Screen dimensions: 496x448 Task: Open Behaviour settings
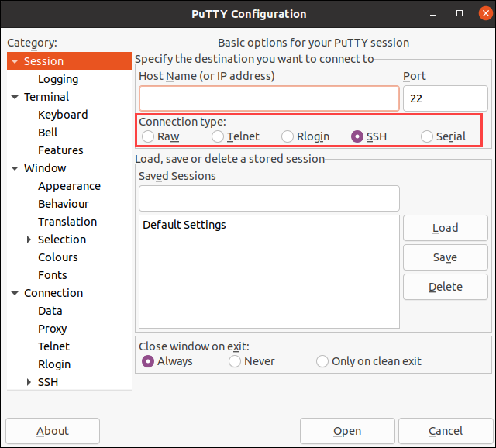pos(64,204)
